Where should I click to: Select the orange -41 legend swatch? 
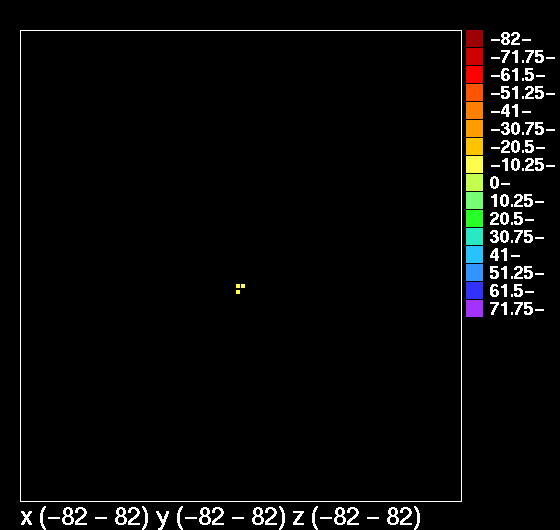pos(474,111)
